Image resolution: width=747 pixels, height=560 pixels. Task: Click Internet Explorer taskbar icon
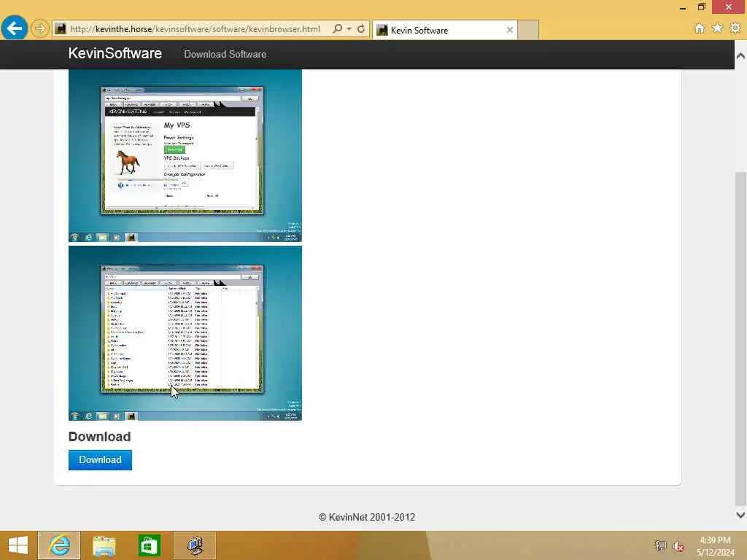pyautogui.click(x=59, y=545)
